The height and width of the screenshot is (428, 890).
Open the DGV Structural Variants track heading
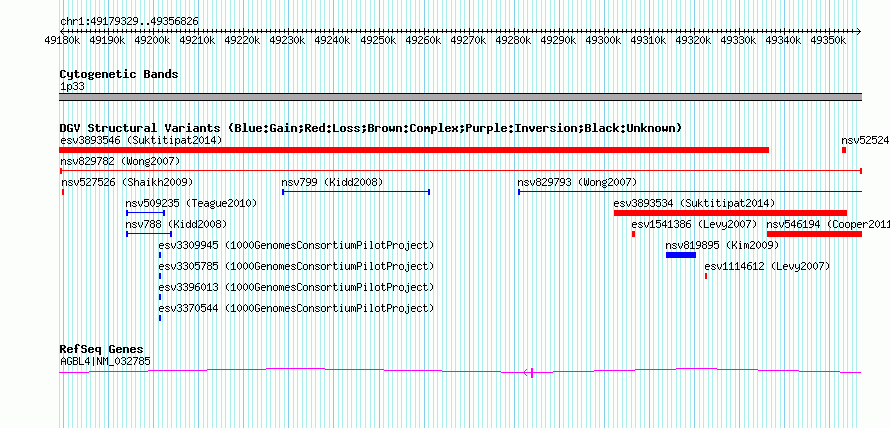coord(370,128)
